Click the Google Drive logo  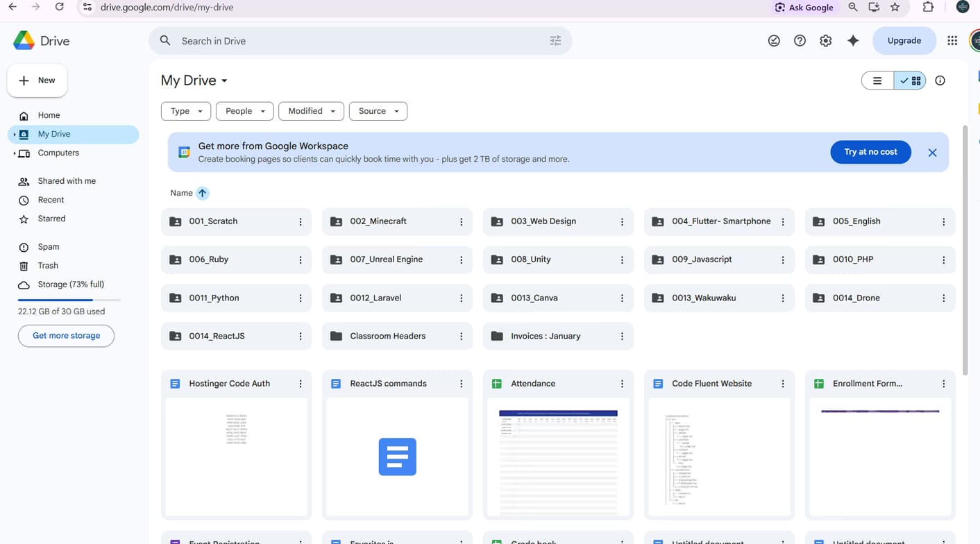coord(24,41)
